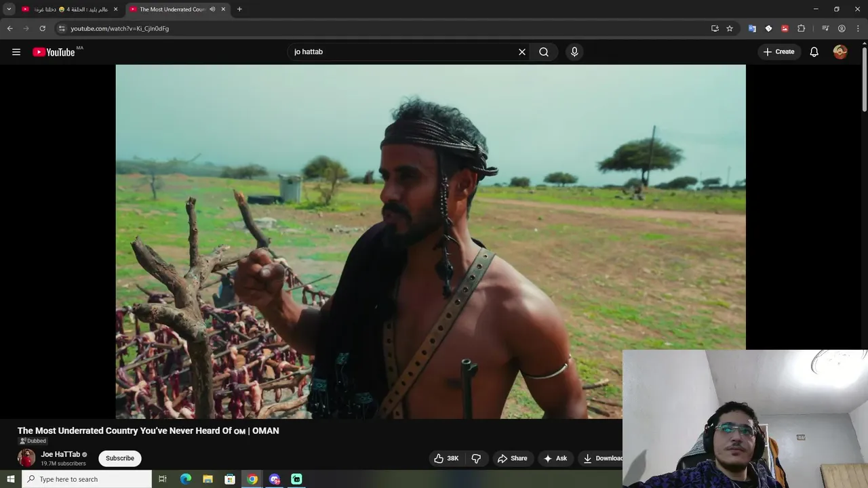Viewport: 868px width, 488px height.
Task: Open the Joe HaTTab channel name link
Action: [60, 454]
